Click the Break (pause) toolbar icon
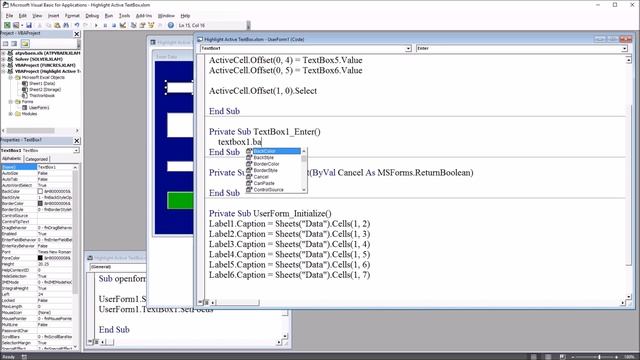 [105, 25]
